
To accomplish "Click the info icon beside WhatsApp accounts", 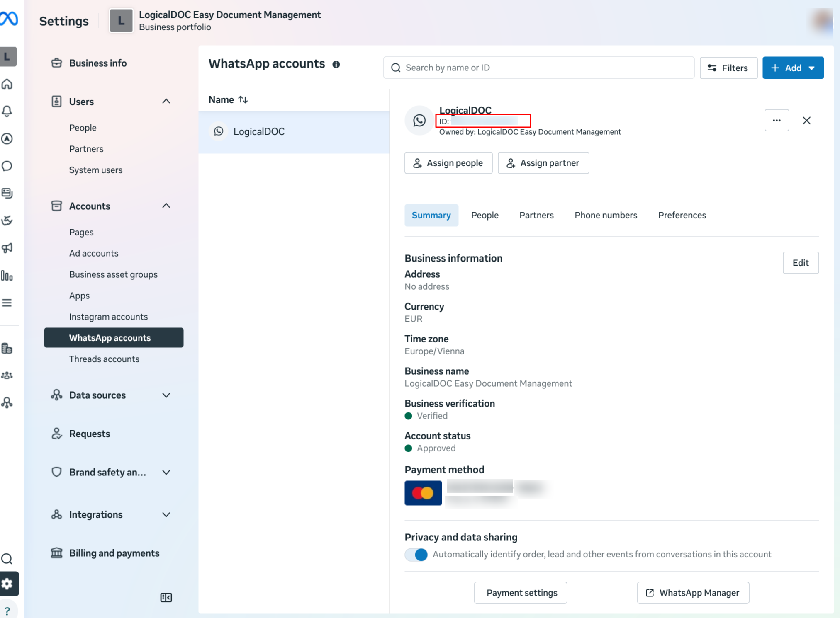I will (336, 64).
